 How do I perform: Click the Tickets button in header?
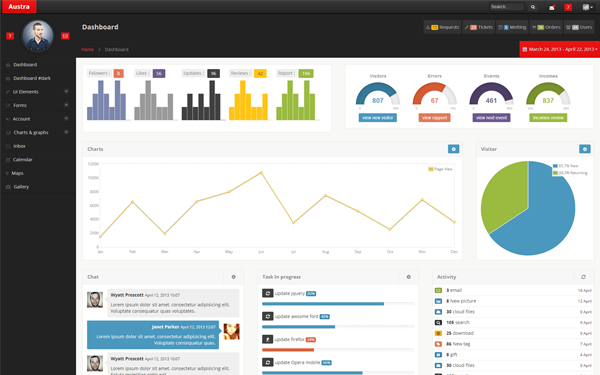pos(479,27)
